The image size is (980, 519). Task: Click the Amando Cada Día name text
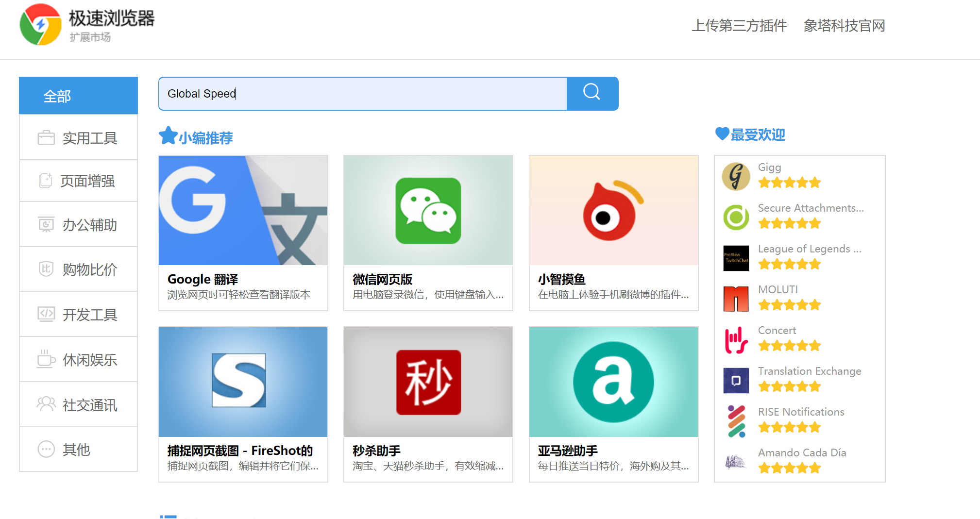[802, 452]
